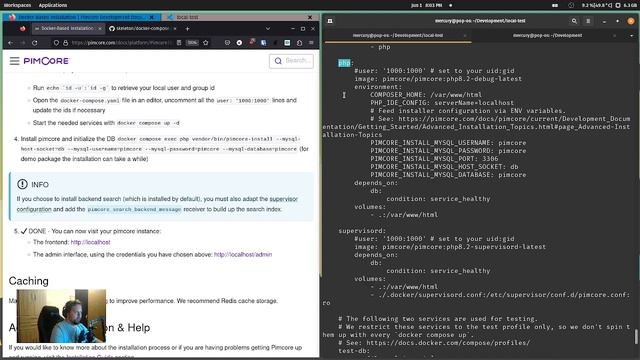Viewport: 640px width, 360px height.
Task: Close the skeleton/docker-compose browser tab
Action: (x=175, y=29)
